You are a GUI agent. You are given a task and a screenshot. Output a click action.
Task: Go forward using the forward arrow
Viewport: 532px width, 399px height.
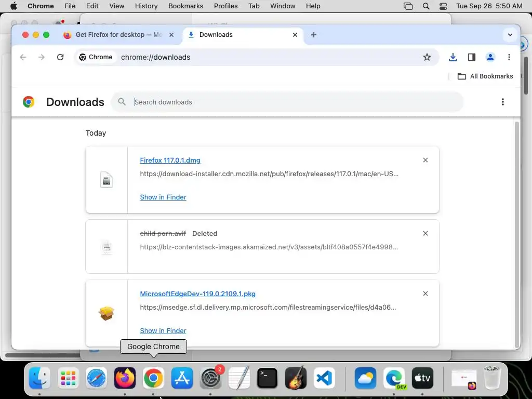[42, 57]
